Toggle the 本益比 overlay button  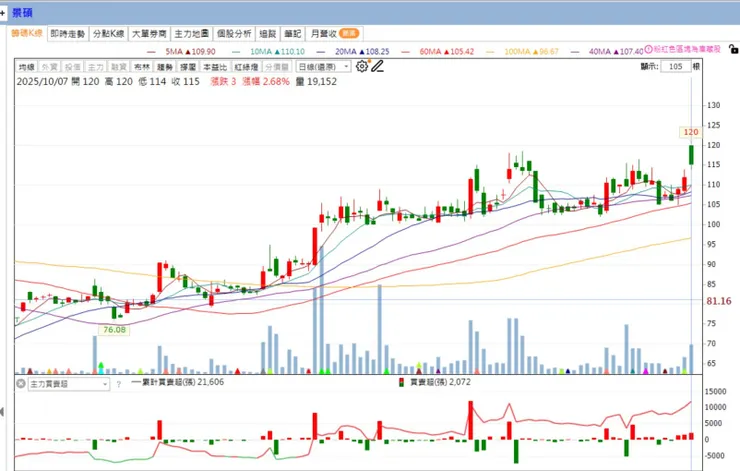coord(215,67)
